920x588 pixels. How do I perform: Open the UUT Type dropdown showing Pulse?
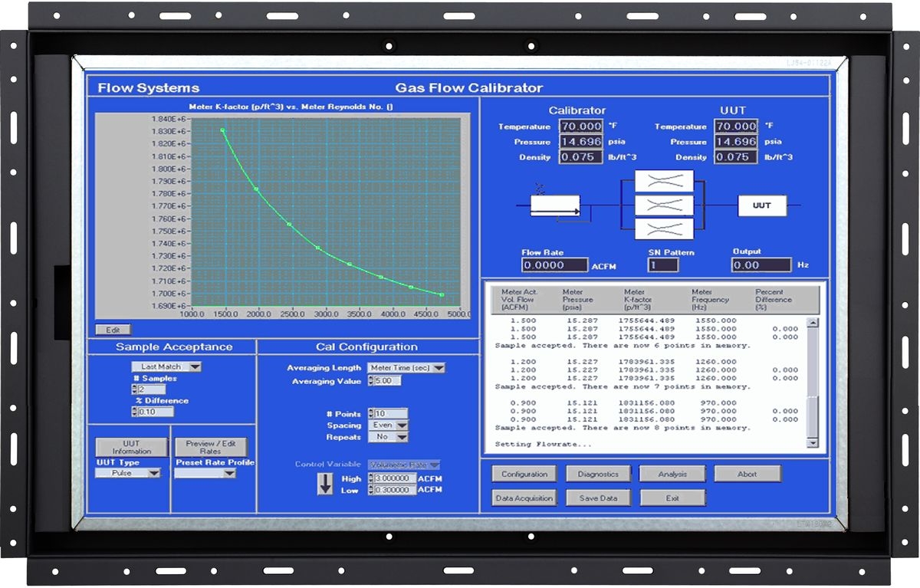(x=128, y=473)
